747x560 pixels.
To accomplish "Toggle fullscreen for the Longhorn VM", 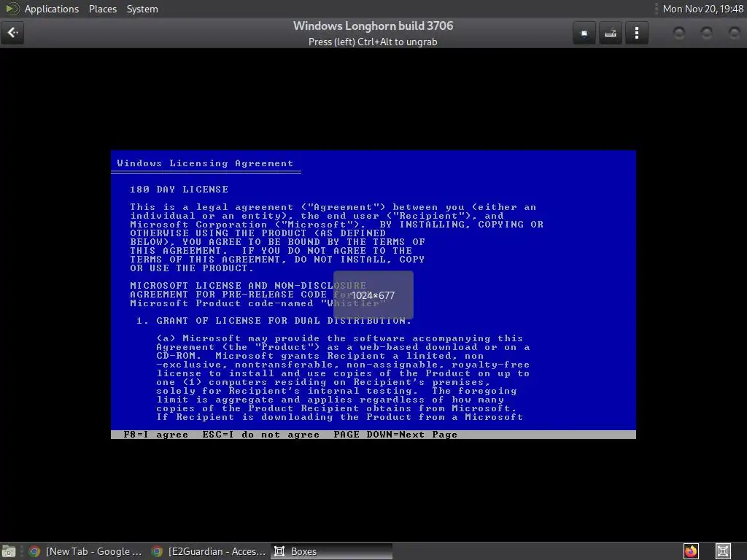I will point(584,33).
